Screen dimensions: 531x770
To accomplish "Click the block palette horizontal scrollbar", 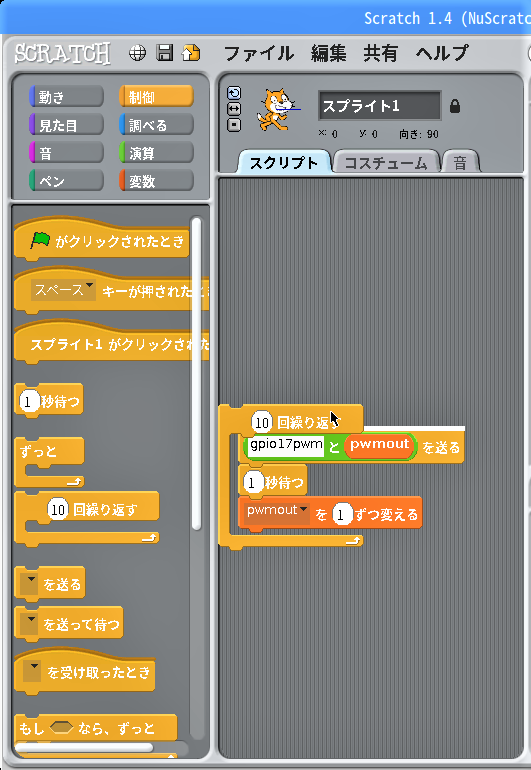I will [x=84, y=747].
